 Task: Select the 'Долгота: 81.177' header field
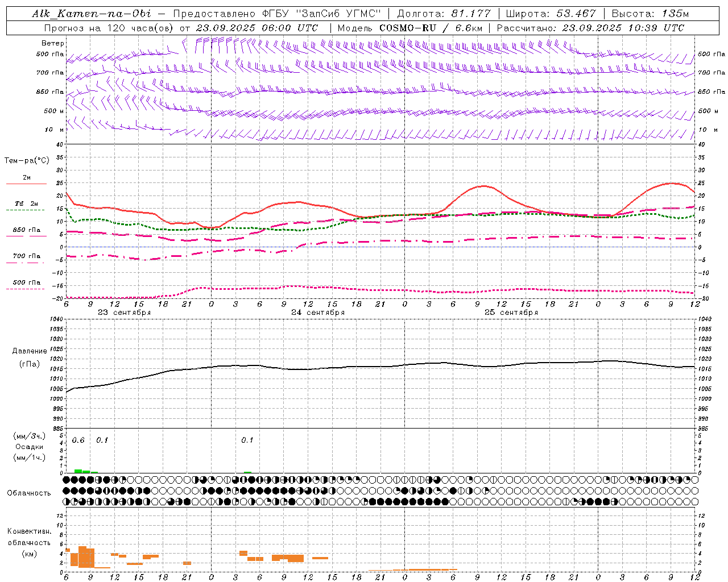click(x=444, y=14)
